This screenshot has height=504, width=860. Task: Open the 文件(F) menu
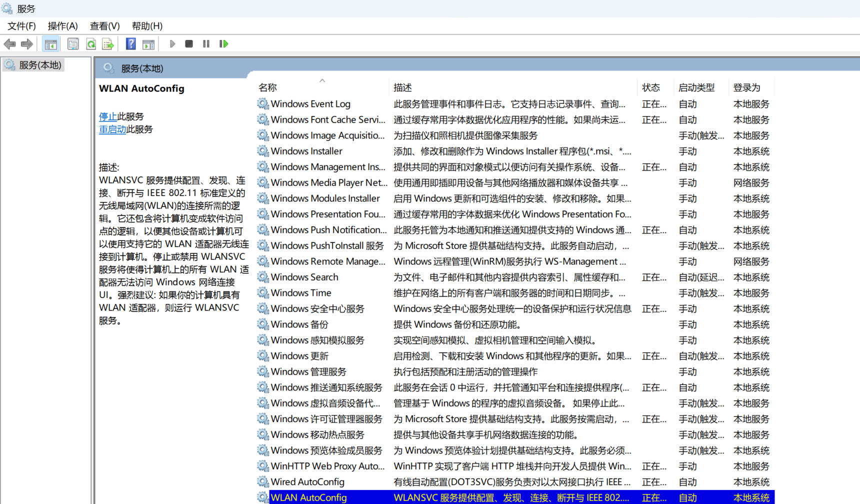21,26
